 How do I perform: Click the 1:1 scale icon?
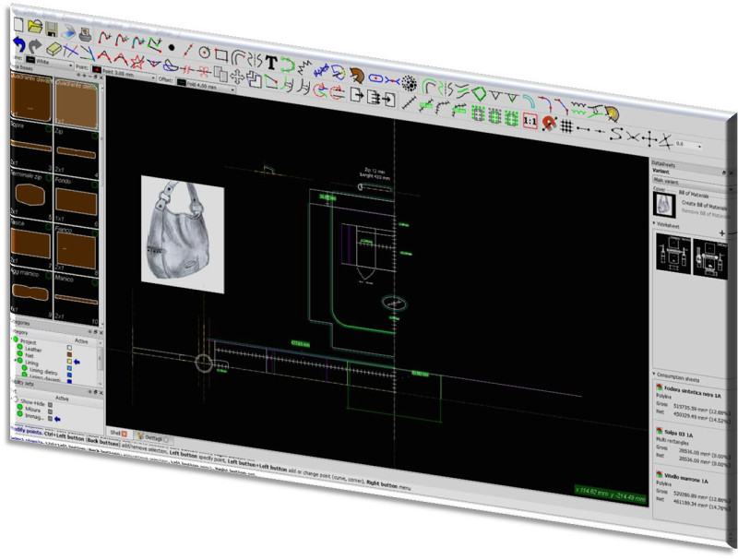(530, 122)
